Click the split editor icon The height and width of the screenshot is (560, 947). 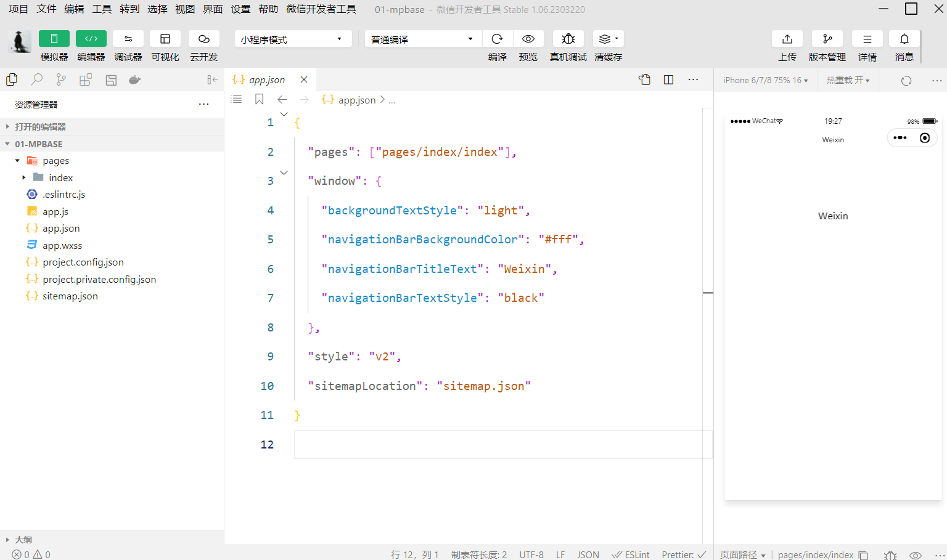[668, 79]
